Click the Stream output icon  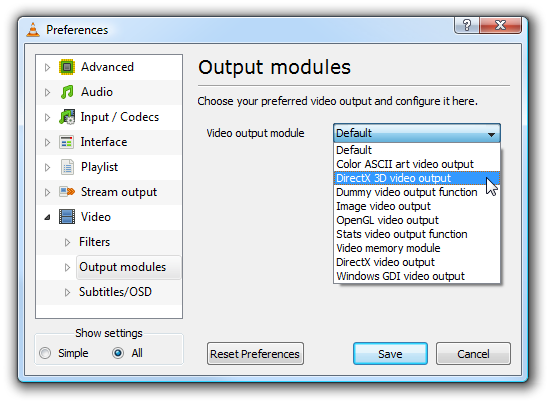tap(67, 192)
